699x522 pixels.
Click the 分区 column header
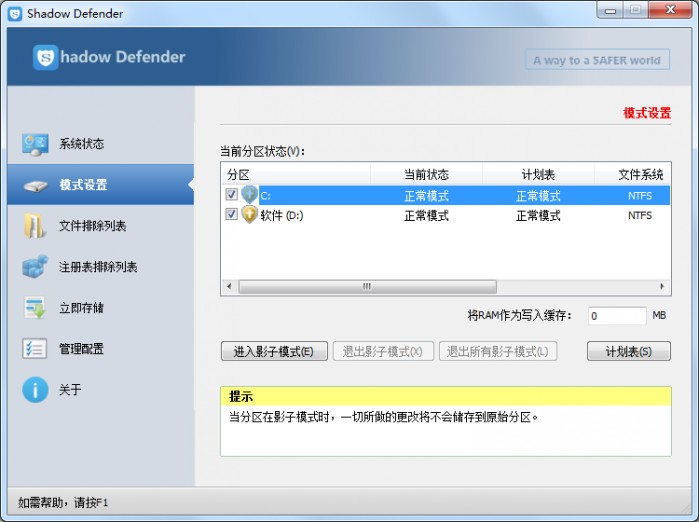coord(296,174)
